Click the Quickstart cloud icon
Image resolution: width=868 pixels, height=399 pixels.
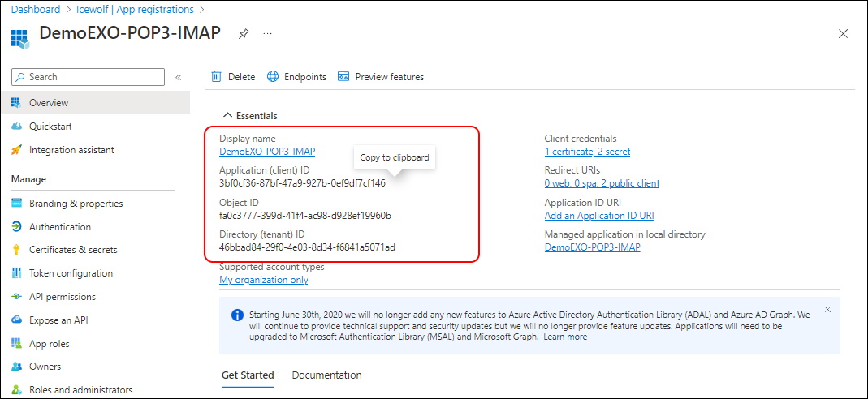pyautogui.click(x=16, y=127)
